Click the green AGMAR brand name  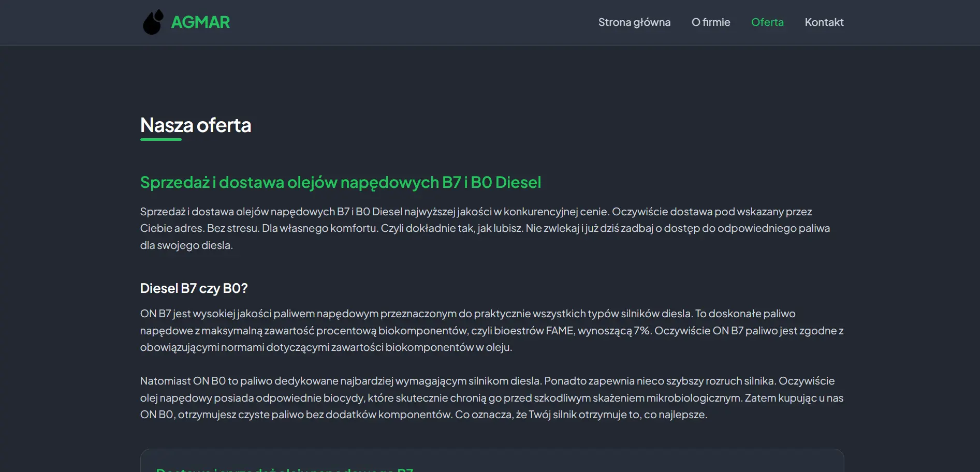pyautogui.click(x=200, y=22)
